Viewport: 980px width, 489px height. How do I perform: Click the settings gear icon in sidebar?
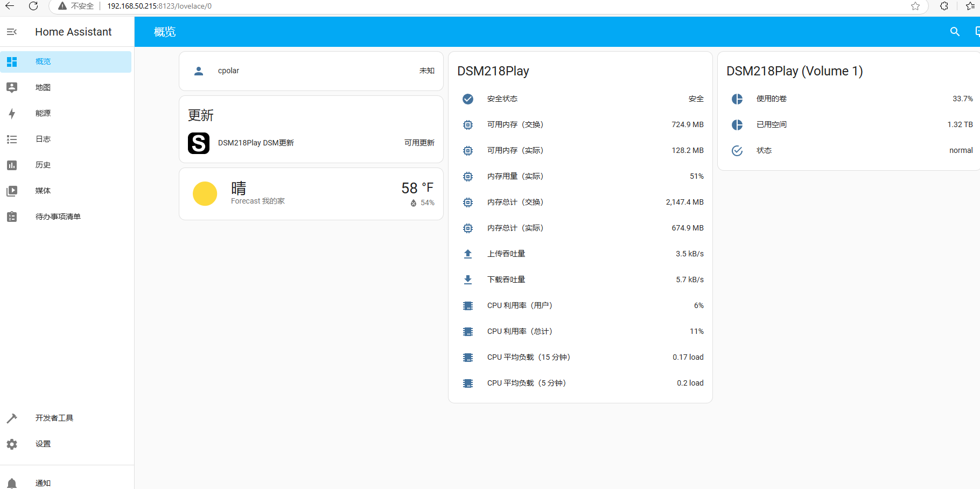coord(12,444)
